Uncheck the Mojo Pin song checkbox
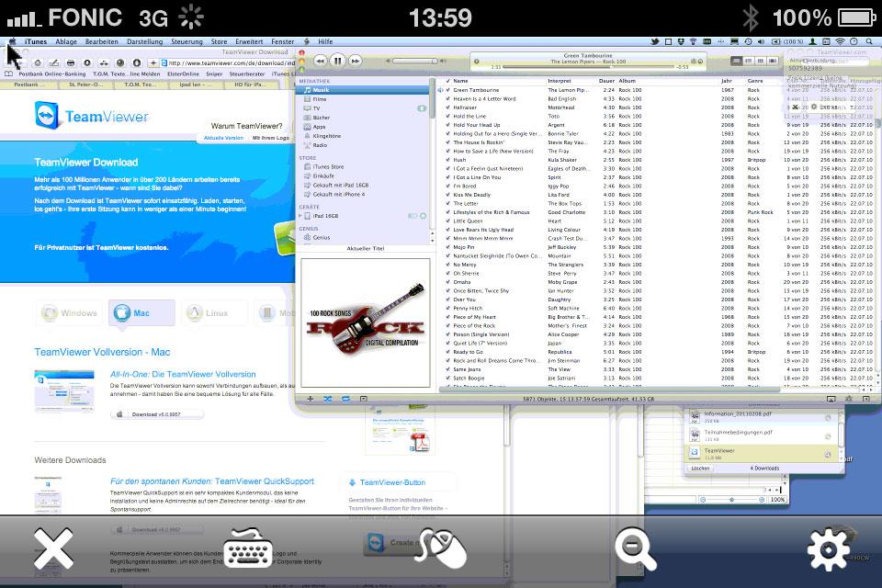882x588 pixels. tap(448, 247)
